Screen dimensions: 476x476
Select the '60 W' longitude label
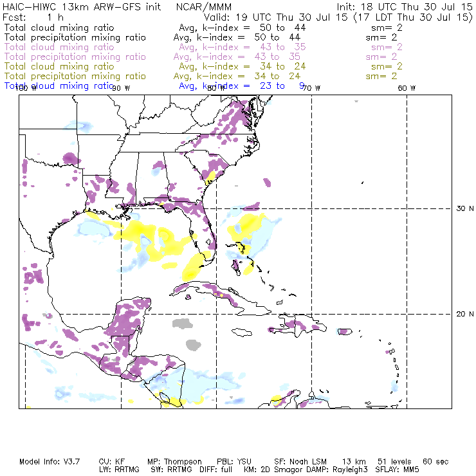(x=407, y=88)
